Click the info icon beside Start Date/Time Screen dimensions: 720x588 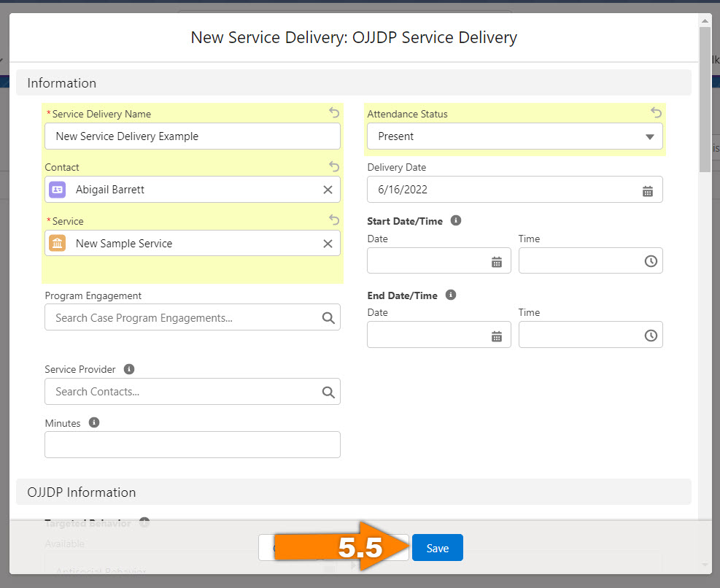point(456,220)
